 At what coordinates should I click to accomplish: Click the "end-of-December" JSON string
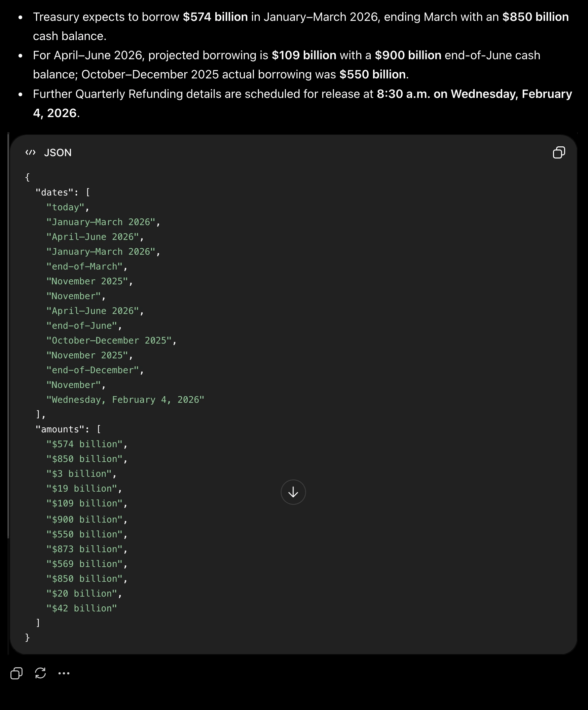pyautogui.click(x=93, y=370)
